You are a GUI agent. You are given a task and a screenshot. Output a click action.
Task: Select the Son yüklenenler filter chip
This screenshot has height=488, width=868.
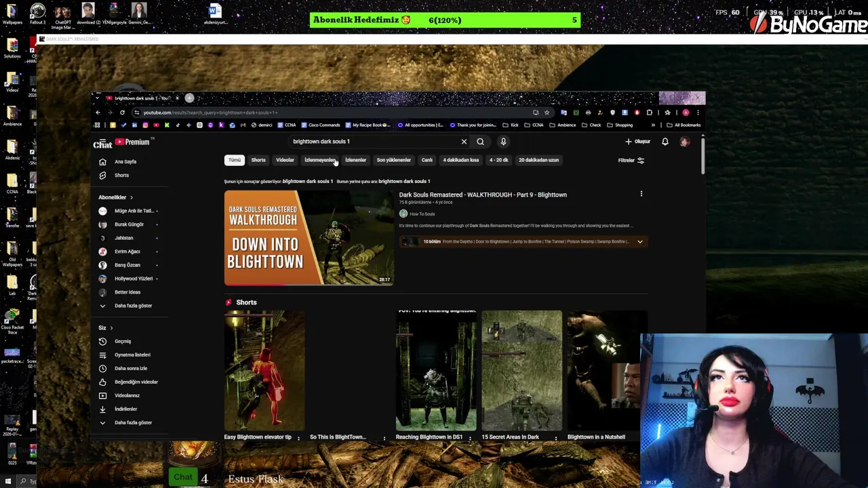(x=393, y=161)
